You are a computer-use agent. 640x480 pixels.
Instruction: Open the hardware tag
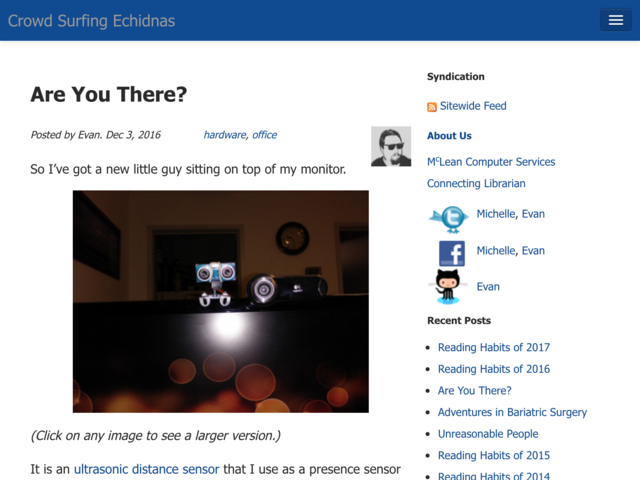pos(225,135)
